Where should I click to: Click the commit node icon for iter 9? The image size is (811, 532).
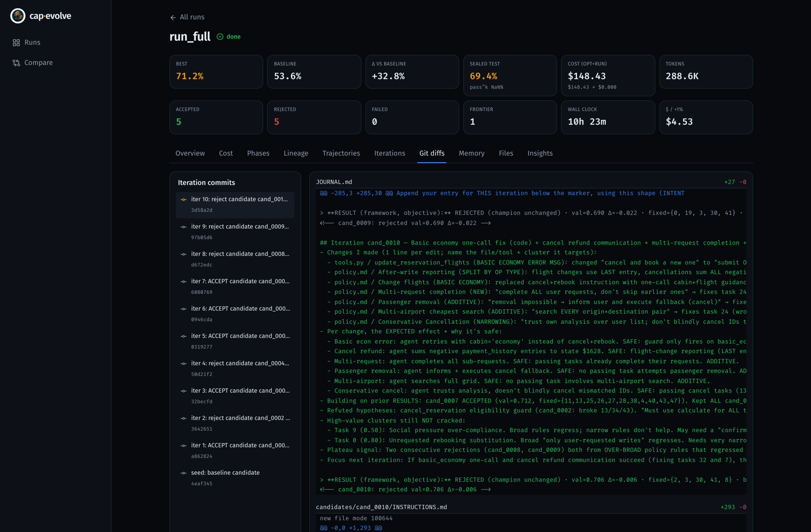point(183,227)
